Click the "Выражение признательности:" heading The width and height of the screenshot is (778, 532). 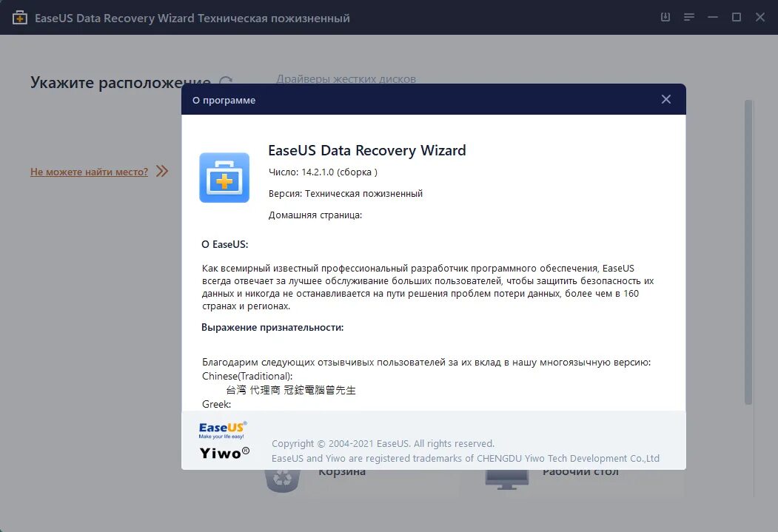272,327
